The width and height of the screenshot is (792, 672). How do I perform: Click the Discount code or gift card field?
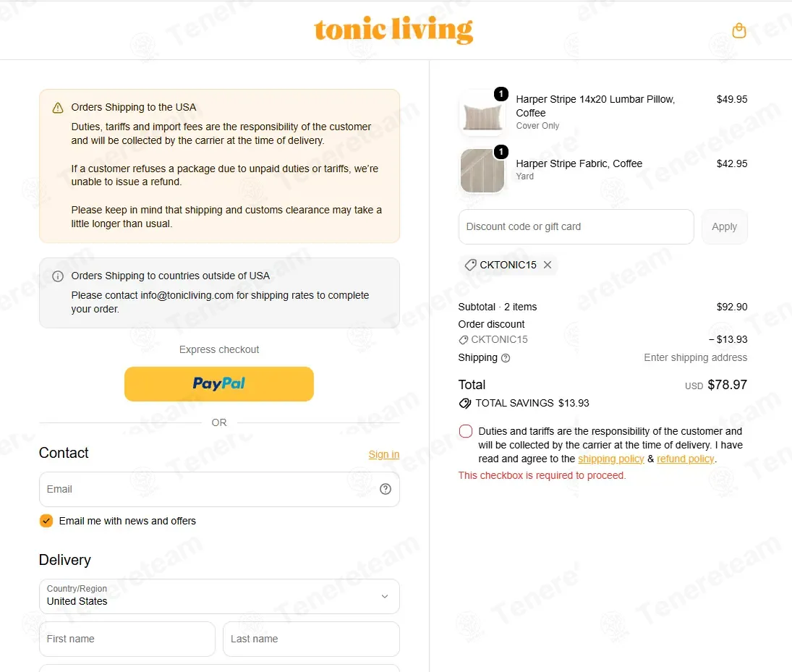pos(576,227)
